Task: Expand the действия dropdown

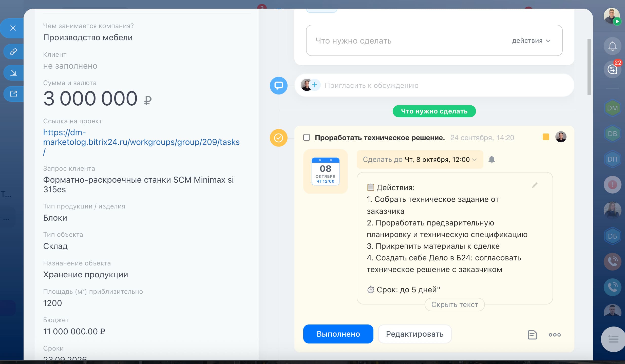Action: tap(531, 41)
